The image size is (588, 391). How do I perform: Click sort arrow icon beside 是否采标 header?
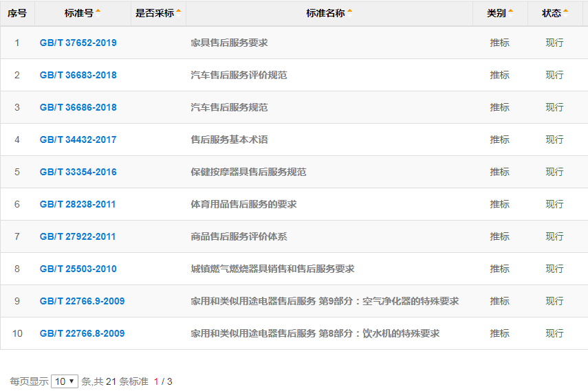click(179, 12)
